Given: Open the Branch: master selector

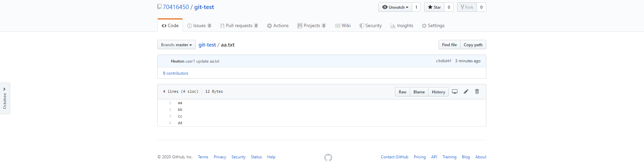Looking at the screenshot, I should click(177, 45).
